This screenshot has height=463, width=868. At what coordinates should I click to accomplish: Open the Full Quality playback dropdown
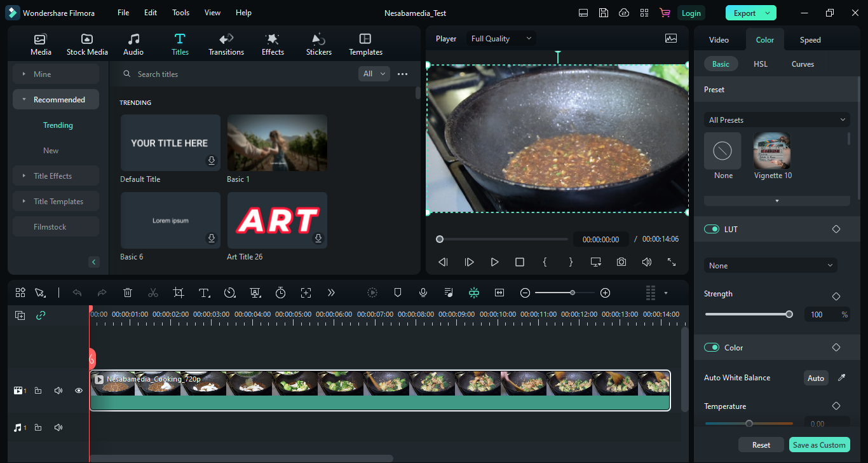pyautogui.click(x=501, y=39)
